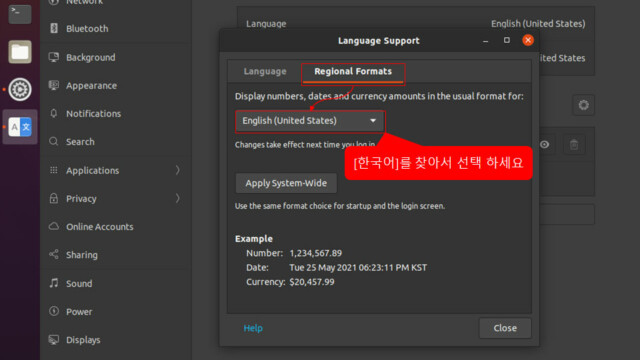Close Language Support with the red X
This screenshot has width=640, height=360.
coord(528,40)
